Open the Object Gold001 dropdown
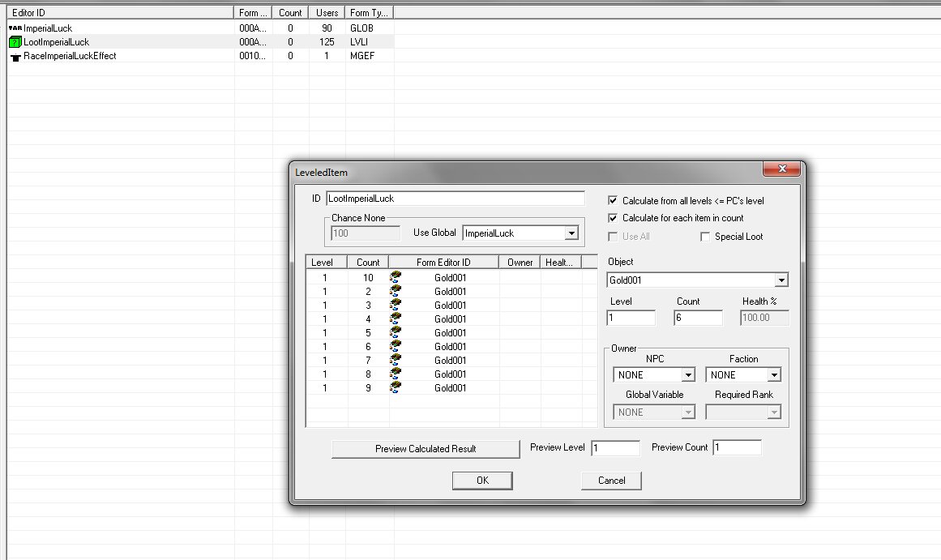Viewport: 941px width, 560px height. [x=781, y=280]
